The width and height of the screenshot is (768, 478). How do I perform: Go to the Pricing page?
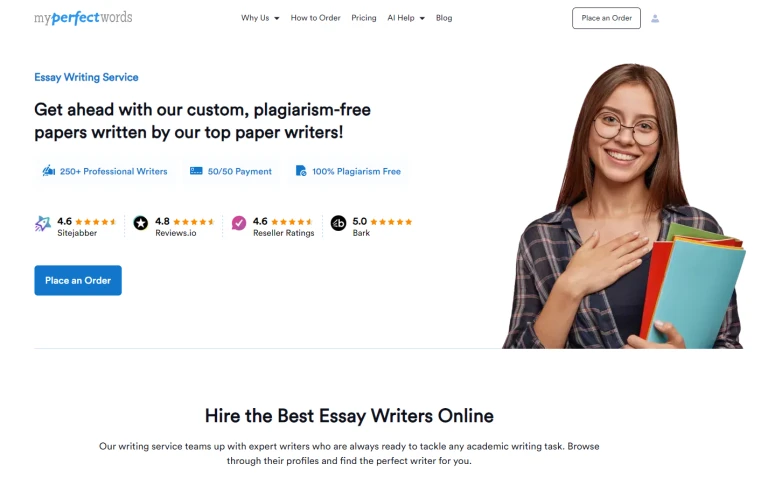click(363, 18)
